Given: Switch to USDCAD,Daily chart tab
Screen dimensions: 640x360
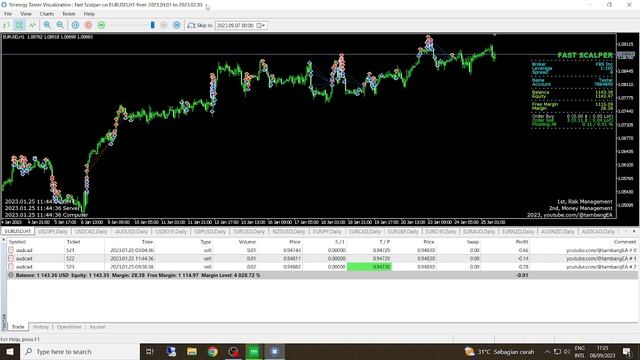Looking at the screenshot, I should point(91,231).
